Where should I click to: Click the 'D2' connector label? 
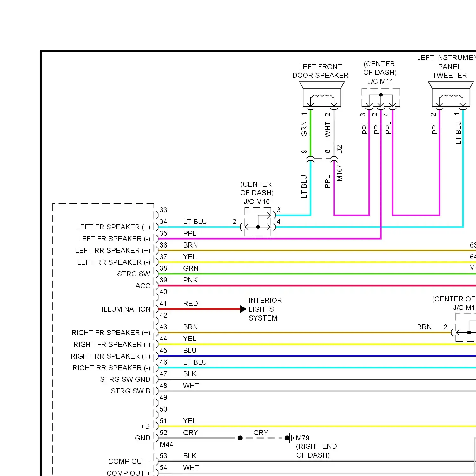[x=340, y=149]
